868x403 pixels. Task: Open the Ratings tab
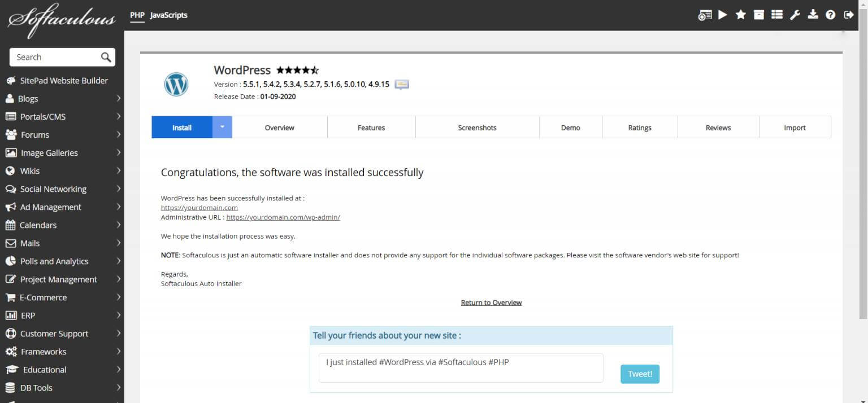pos(640,128)
